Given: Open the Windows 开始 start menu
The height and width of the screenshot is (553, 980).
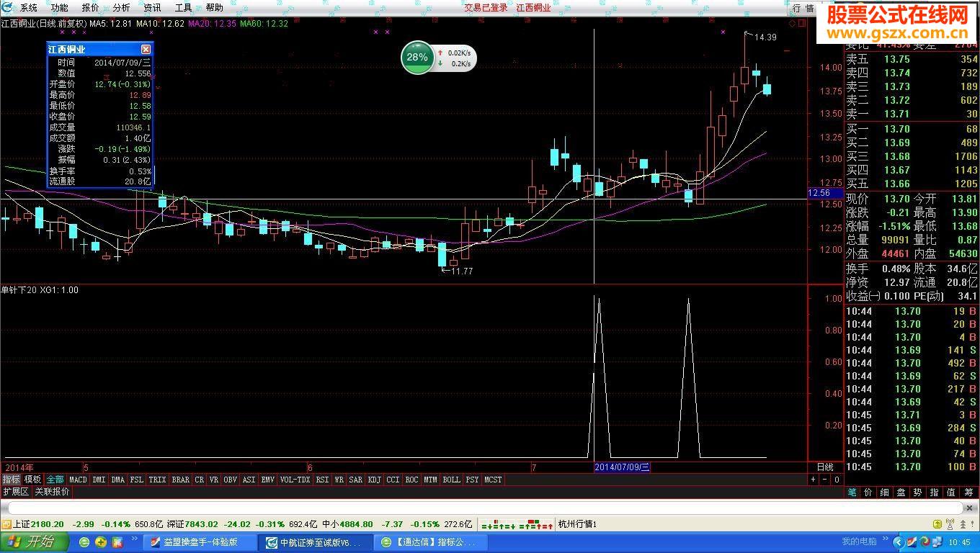Looking at the screenshot, I should coord(34,541).
